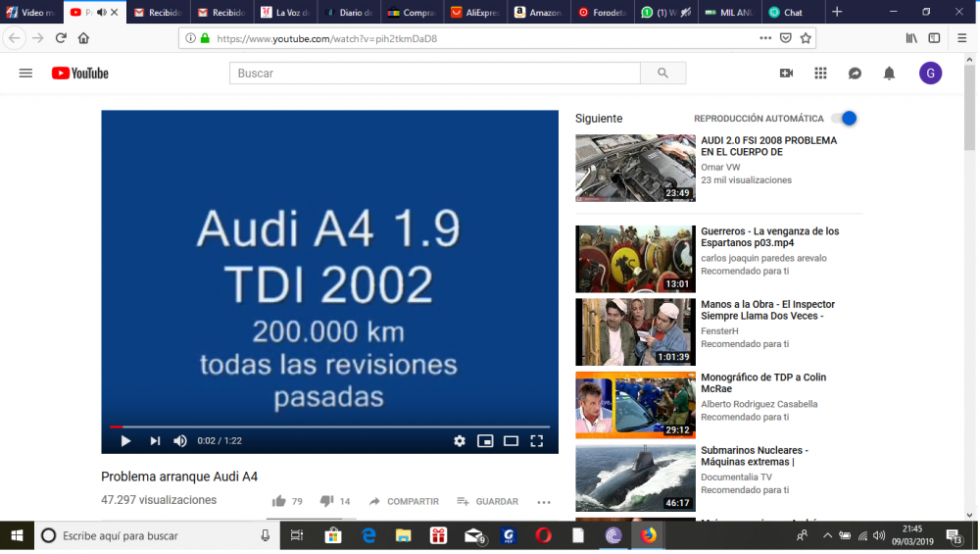Toggle Firefox sidebar view
980x554 pixels.
[x=934, y=38]
